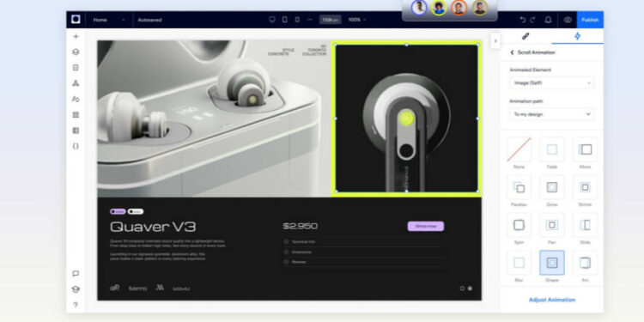644x322 pixels.
Task: Select the $2,950 price text
Action: click(x=300, y=227)
